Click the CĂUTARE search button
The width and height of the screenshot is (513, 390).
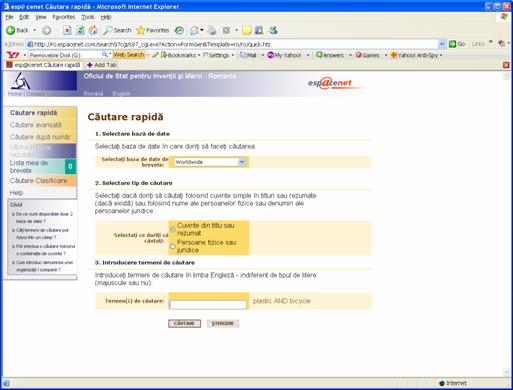(184, 323)
